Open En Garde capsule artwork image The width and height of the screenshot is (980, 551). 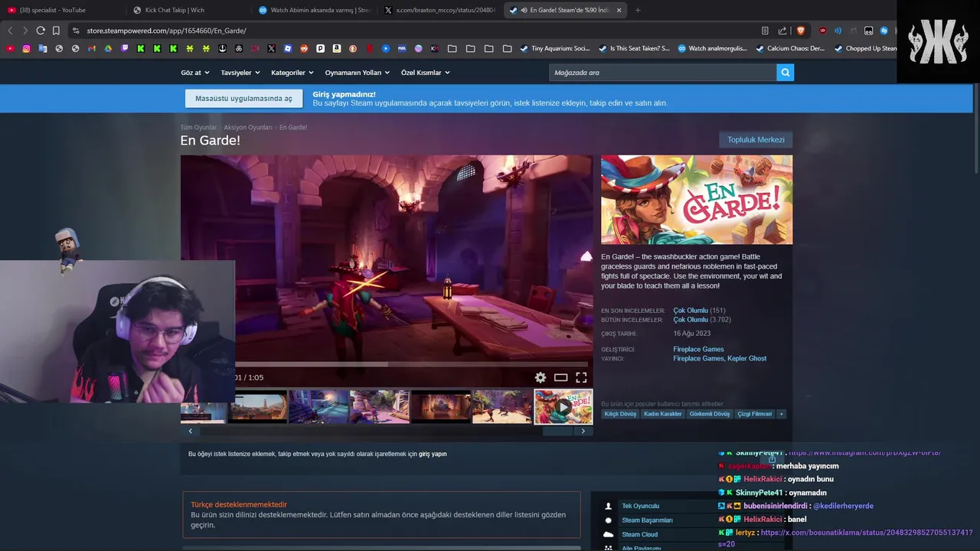coord(697,200)
